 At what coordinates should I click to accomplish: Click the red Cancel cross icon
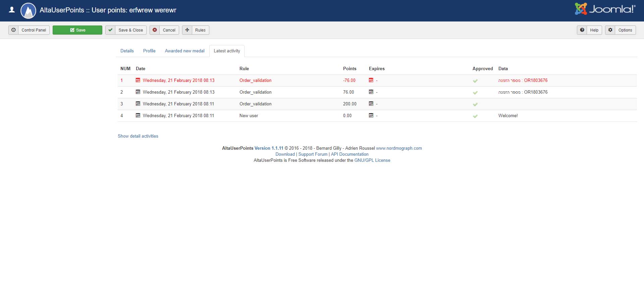pyautogui.click(x=155, y=30)
